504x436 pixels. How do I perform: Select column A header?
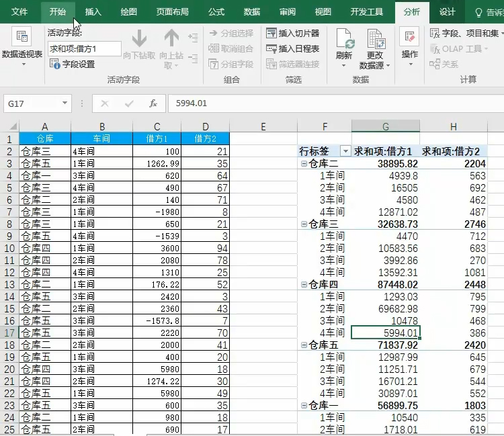pos(45,126)
